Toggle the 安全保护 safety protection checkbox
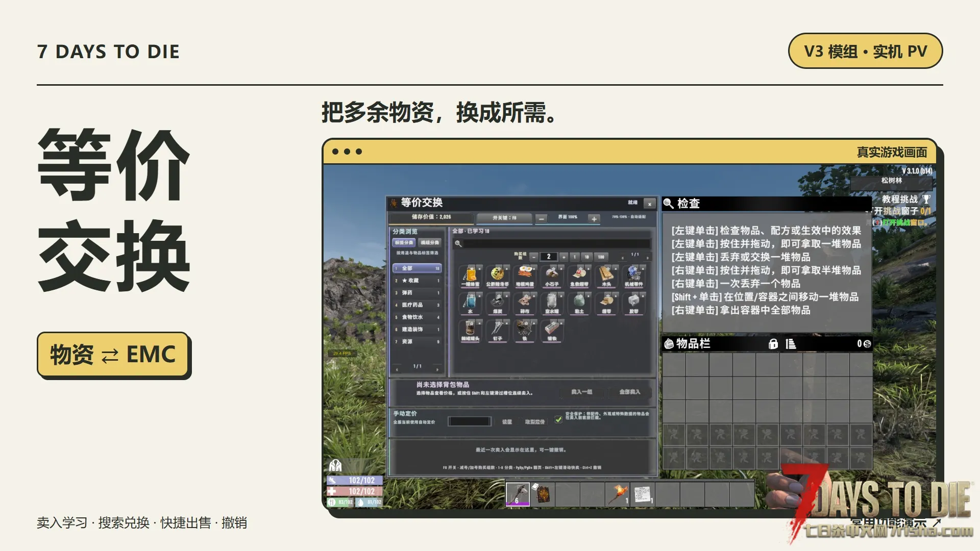The width and height of the screenshot is (980, 551). (x=558, y=419)
